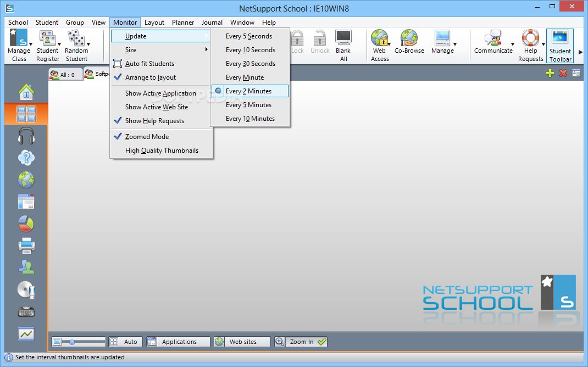This screenshot has height=367, width=588.
Task: Select the All : 0 group tab
Action: 65,75
